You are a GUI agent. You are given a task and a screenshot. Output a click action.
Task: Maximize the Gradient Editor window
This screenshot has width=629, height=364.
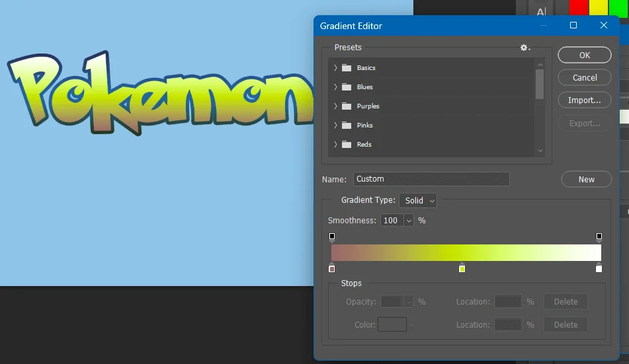pos(573,25)
